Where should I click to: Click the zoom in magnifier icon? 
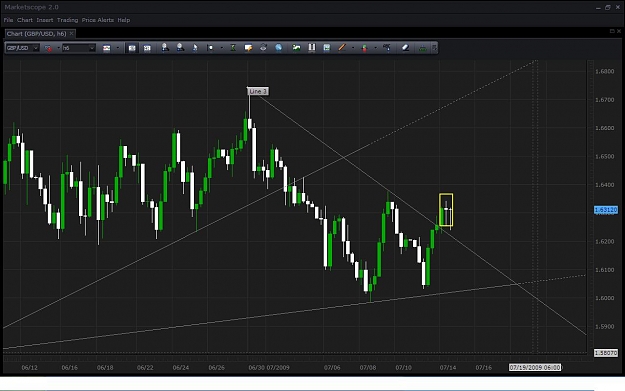pos(165,47)
